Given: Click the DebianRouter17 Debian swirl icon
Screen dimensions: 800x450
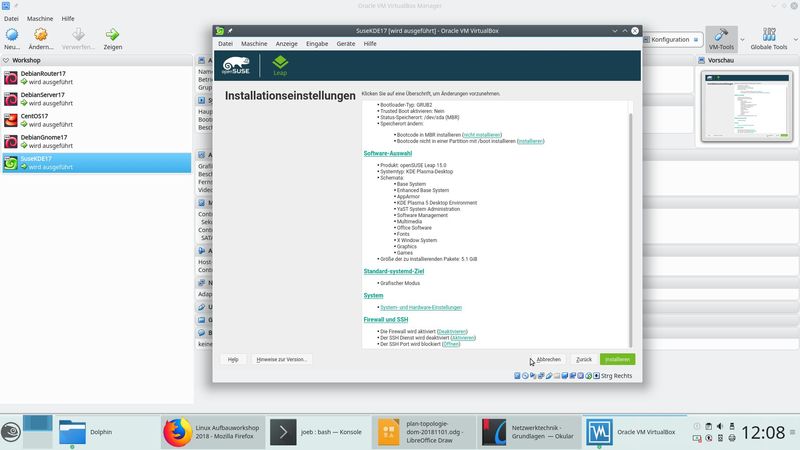Looking at the screenshot, I should tap(11, 78).
